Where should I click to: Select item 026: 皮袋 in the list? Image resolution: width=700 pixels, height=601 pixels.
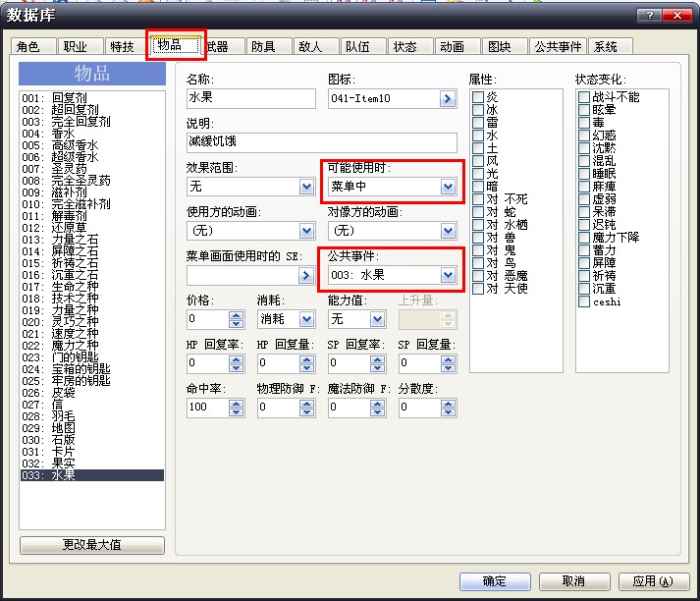coord(92,393)
